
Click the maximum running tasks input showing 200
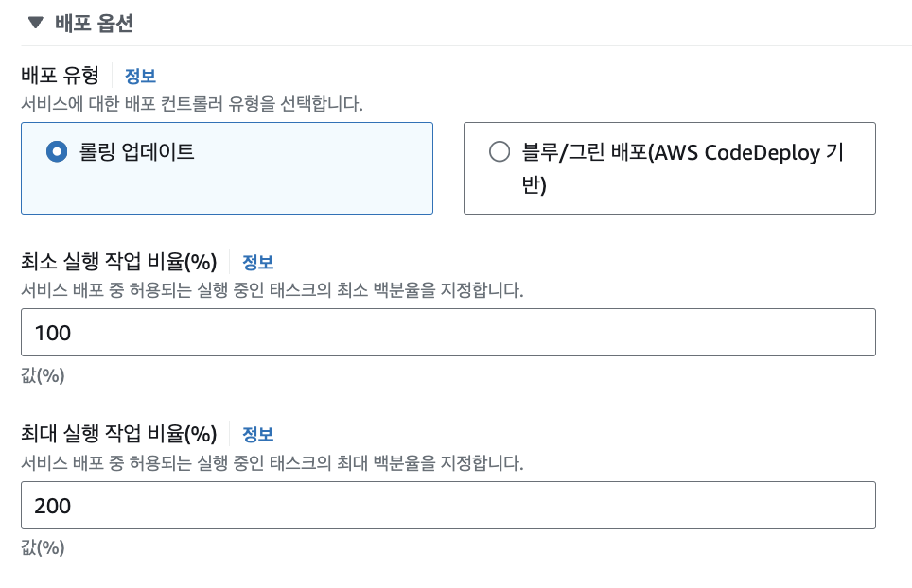[x=448, y=505]
